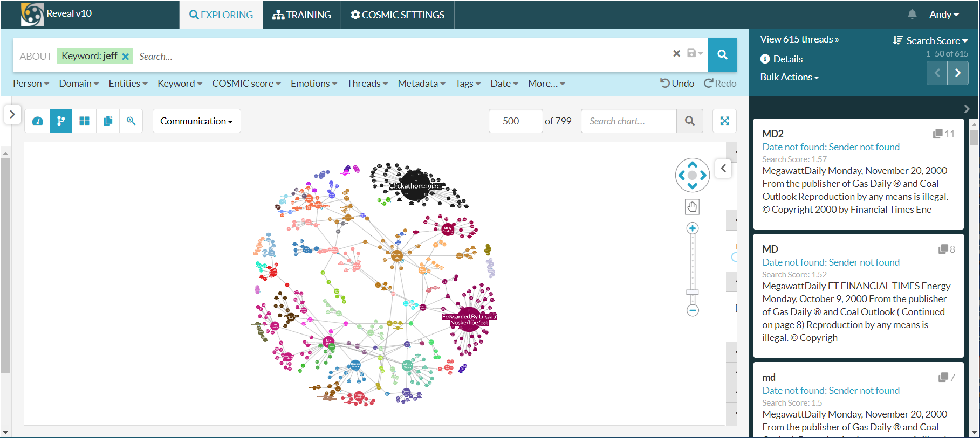Viewport: 980px width, 438px height.
Task: Switch to the dashboard gauge view
Action: pyautogui.click(x=38, y=121)
